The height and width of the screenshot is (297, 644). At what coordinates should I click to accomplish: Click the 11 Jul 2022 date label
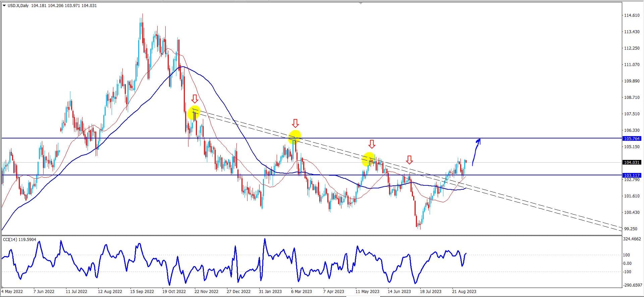76,292
